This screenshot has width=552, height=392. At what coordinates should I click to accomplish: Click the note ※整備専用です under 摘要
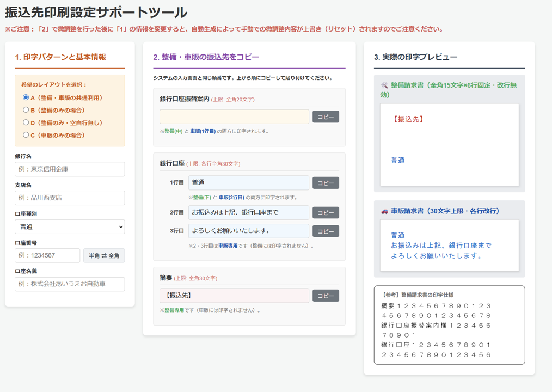coord(210,310)
